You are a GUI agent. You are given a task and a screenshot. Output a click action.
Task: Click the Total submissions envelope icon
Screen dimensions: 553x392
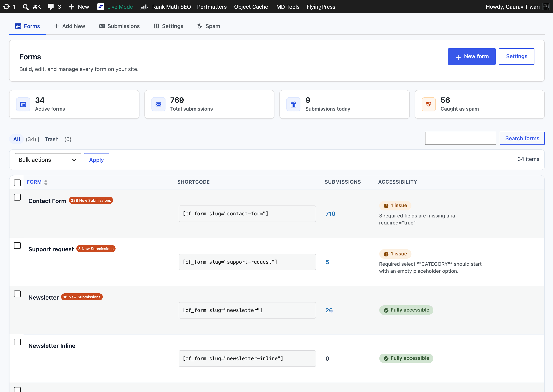[x=158, y=104]
